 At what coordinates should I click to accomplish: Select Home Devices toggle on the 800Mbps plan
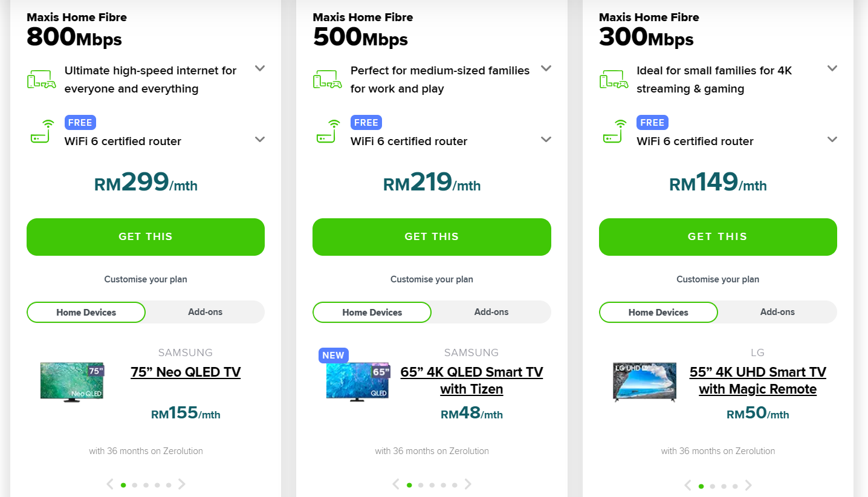pyautogui.click(x=86, y=313)
